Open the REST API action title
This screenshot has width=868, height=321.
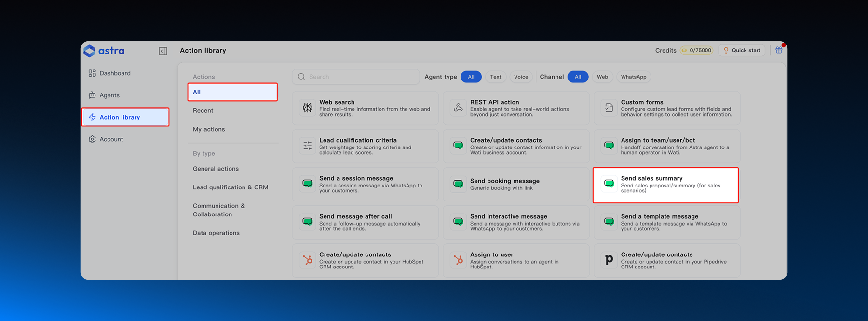click(x=494, y=102)
